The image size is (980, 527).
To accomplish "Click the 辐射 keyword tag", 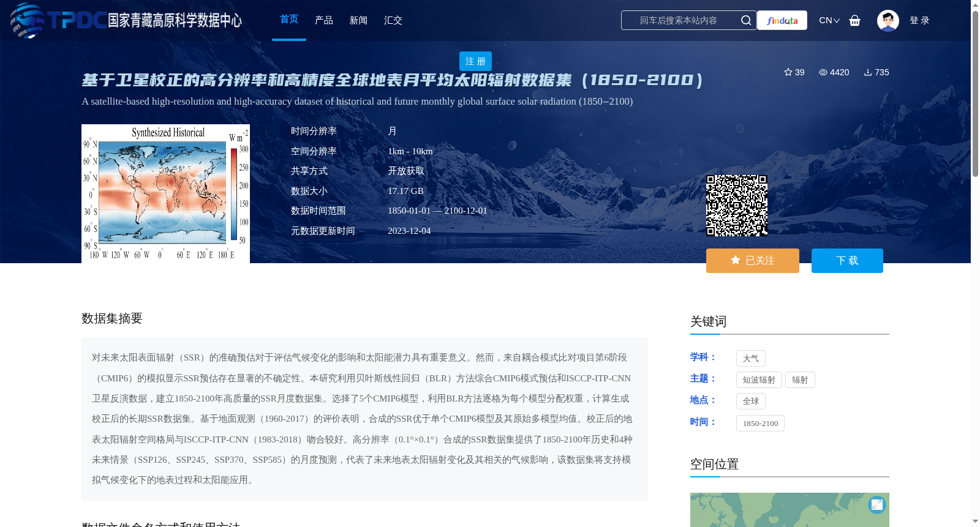I will (x=800, y=380).
